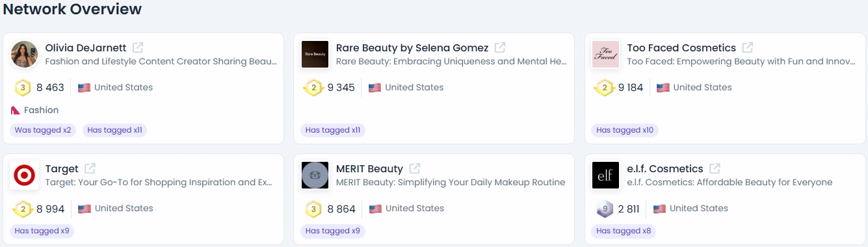Click the Network Overview heading

[72, 9]
